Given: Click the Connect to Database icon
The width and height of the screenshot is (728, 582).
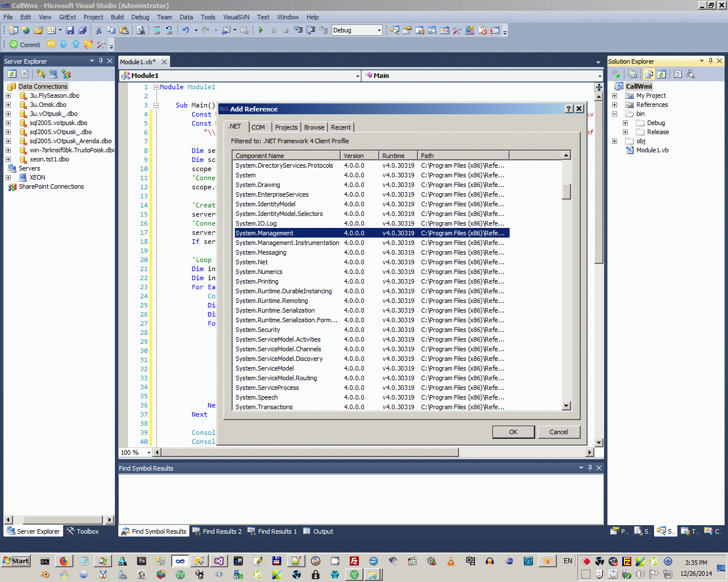Looking at the screenshot, I should (x=40, y=74).
